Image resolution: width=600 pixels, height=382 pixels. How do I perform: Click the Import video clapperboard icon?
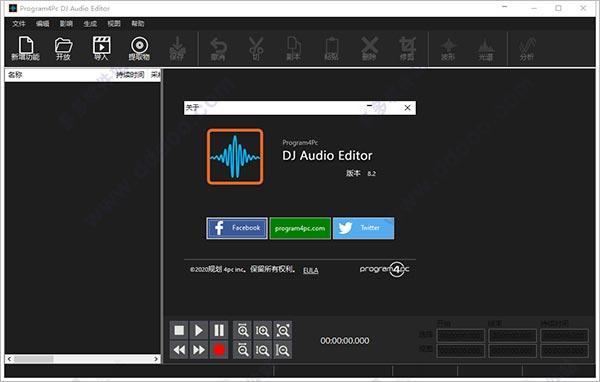pos(101,48)
